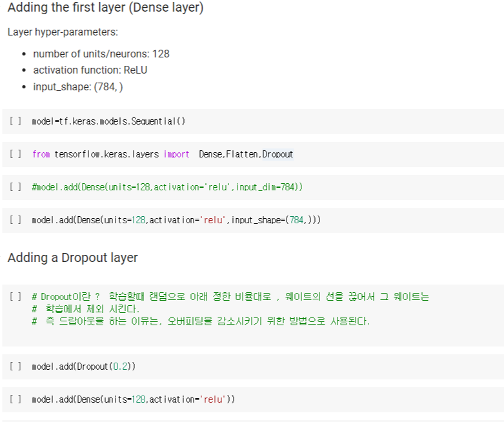Click the value 0.2 in the Dropout call
This screenshot has width=504, height=422.
pos(120,367)
